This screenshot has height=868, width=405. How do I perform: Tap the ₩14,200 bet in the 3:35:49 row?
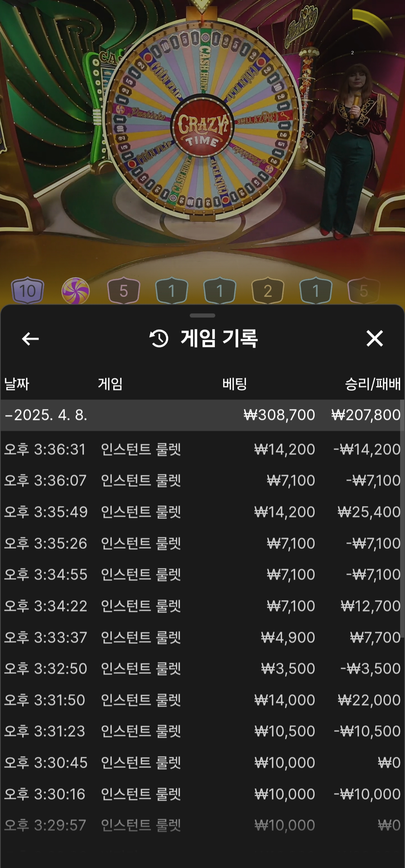pos(285,512)
